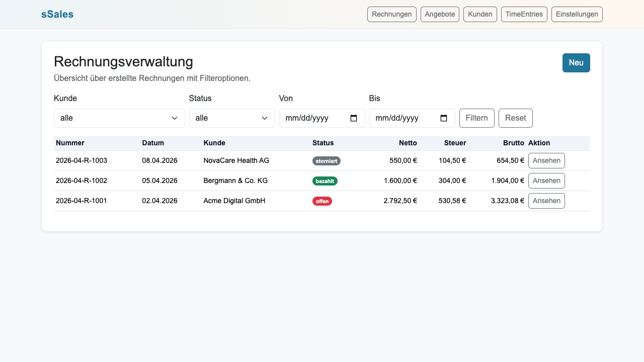Open TimeEntries from the navigation bar
This screenshot has height=362, width=644.
(524, 14)
